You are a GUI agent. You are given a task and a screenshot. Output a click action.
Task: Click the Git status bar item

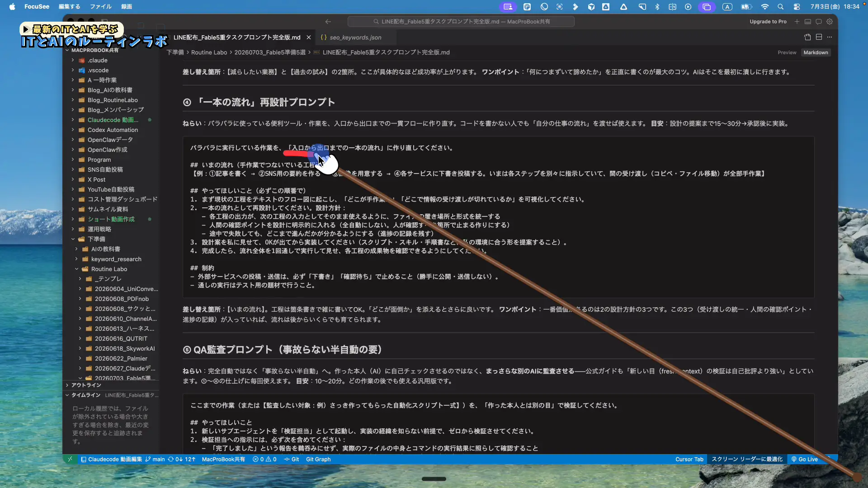(x=292, y=459)
